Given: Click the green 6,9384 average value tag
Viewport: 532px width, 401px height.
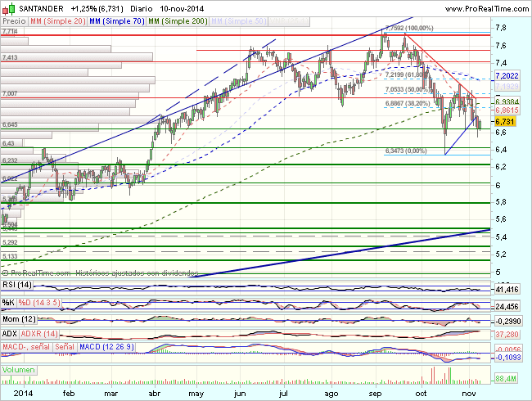Looking at the screenshot, I should (507, 101).
